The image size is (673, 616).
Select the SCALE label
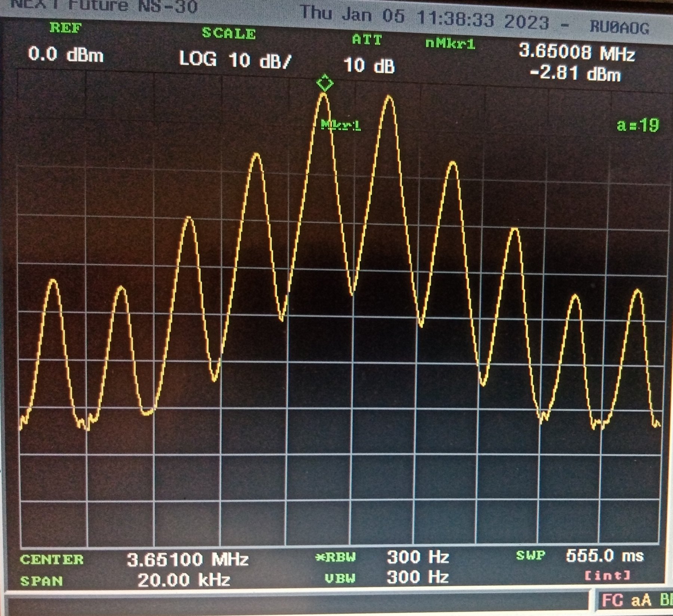point(229,34)
